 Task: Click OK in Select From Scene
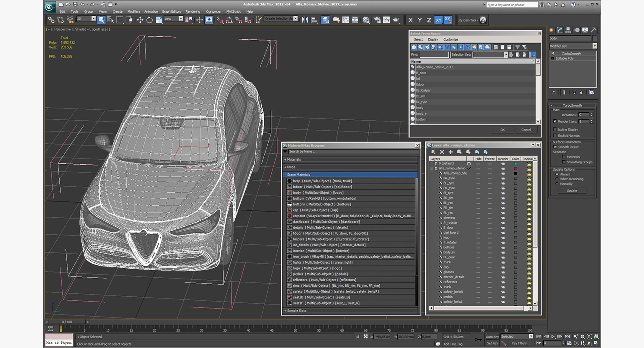502,130
